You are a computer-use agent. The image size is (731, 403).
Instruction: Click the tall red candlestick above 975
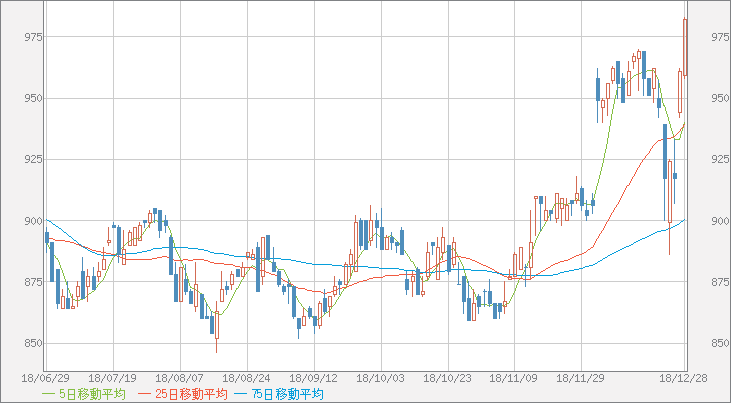click(x=685, y=47)
